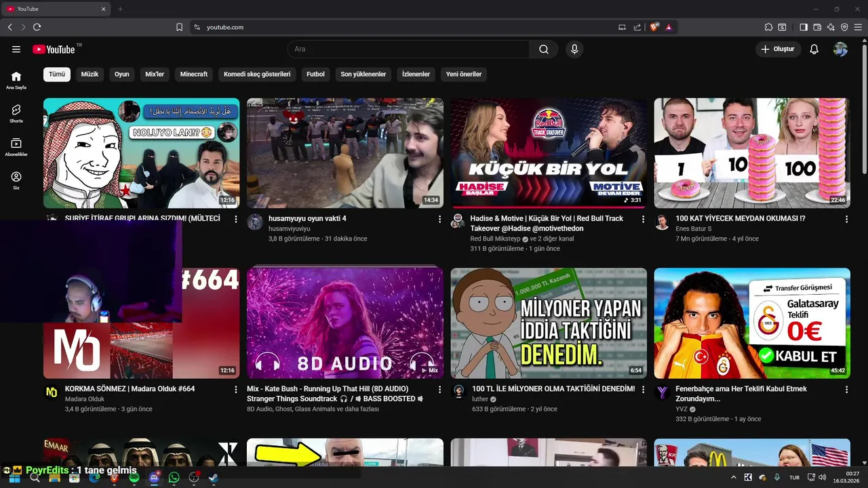Image resolution: width=868 pixels, height=488 pixels.
Task: Open options for KORKMA SÖNMEZ video
Action: point(236,390)
